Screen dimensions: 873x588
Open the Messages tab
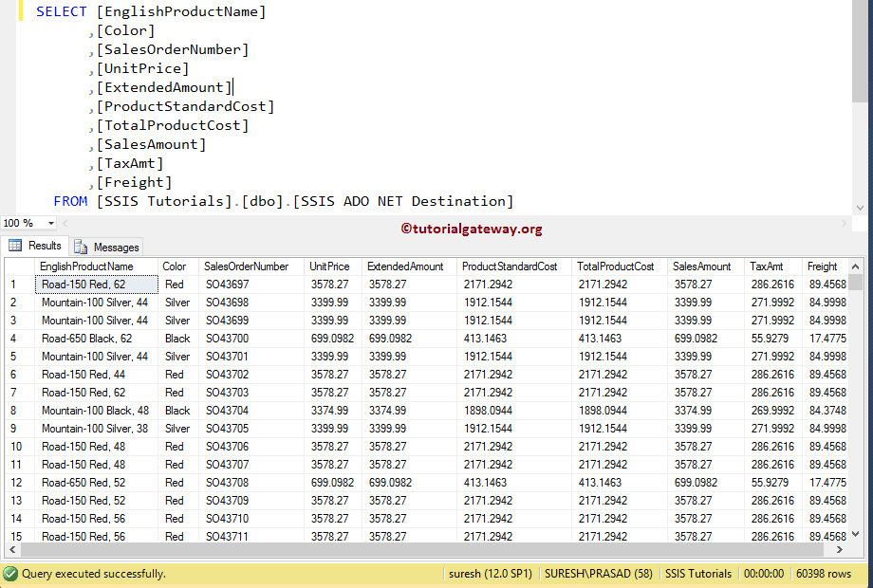pyautogui.click(x=106, y=247)
